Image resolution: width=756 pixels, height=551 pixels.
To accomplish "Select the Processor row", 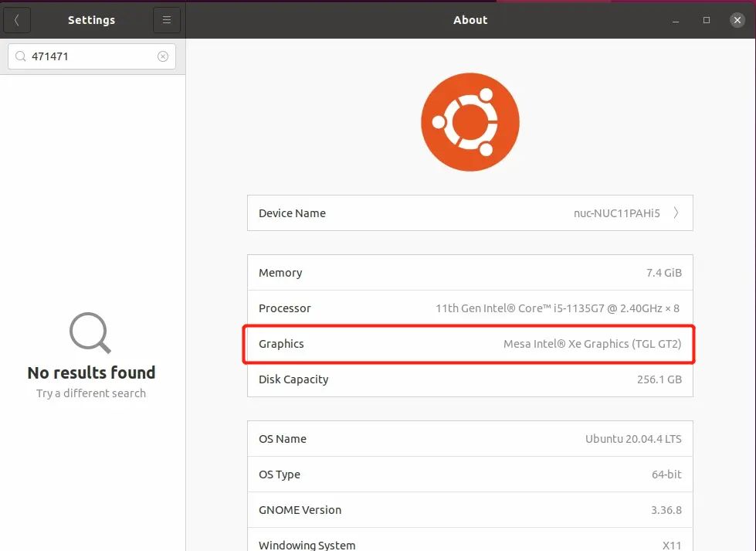I will pos(470,308).
